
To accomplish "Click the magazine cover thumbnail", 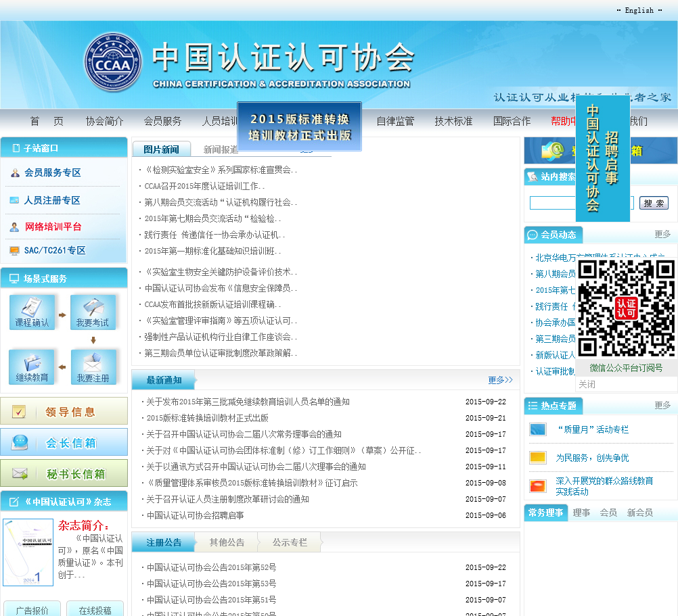I will [x=28, y=552].
